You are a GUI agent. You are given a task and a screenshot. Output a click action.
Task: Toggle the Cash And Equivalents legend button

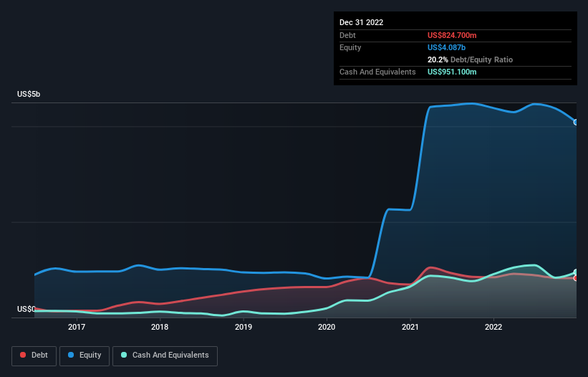coord(165,355)
